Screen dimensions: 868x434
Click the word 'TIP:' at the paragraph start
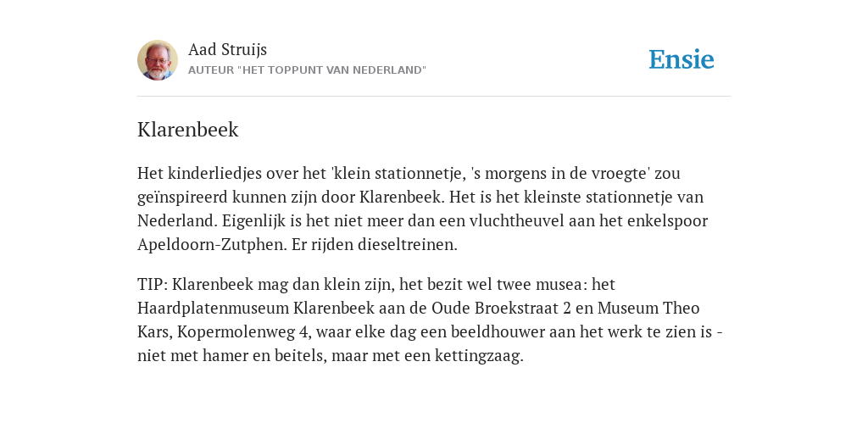[153, 284]
